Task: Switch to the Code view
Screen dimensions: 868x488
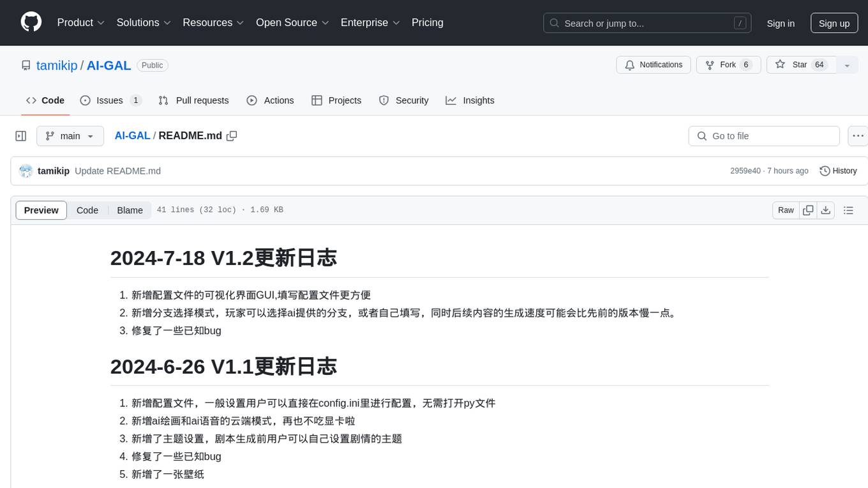Action: (x=87, y=210)
